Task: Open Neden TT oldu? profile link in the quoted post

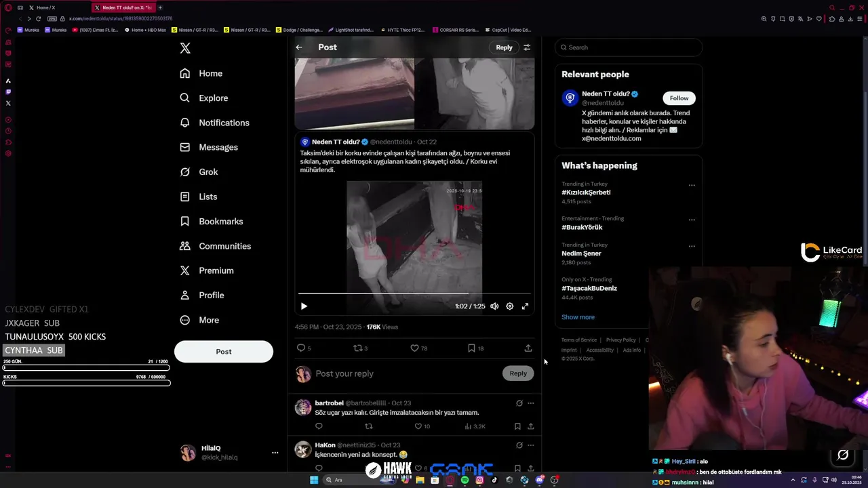Action: [336, 142]
